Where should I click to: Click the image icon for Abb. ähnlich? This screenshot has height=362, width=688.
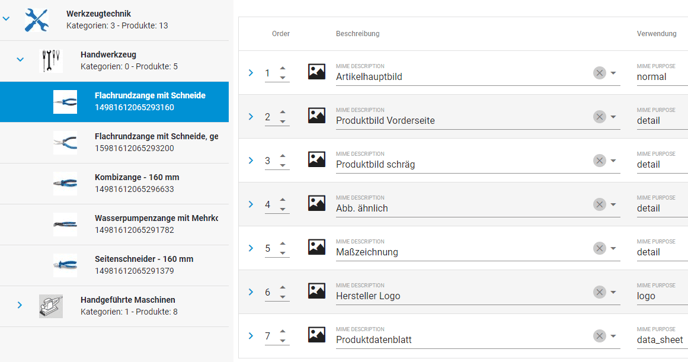click(316, 203)
